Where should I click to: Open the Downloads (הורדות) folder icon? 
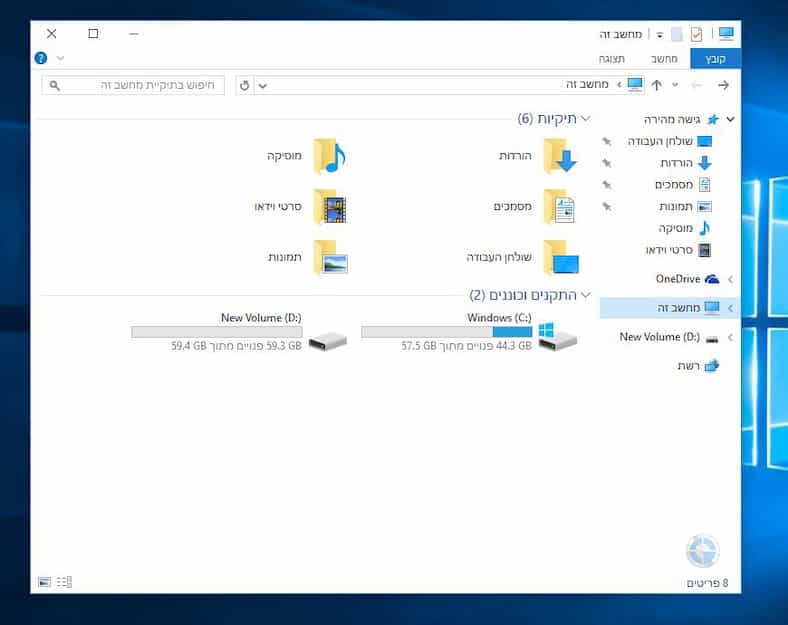point(560,156)
